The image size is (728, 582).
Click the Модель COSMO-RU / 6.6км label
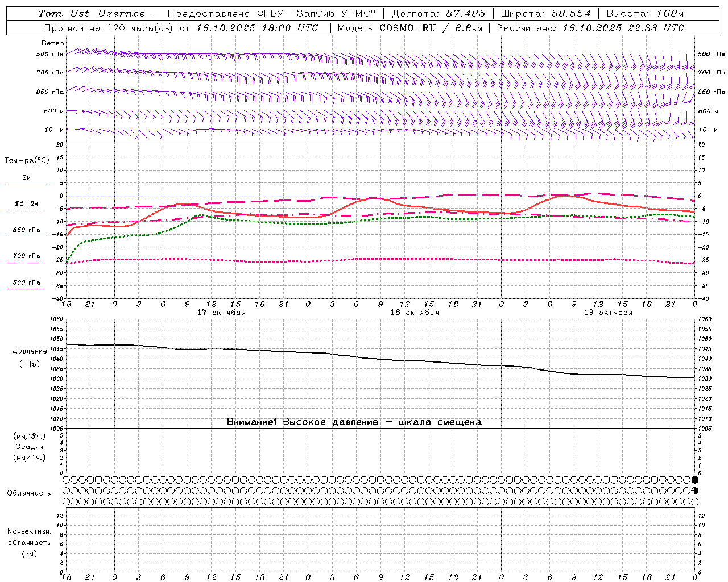pyautogui.click(x=409, y=28)
